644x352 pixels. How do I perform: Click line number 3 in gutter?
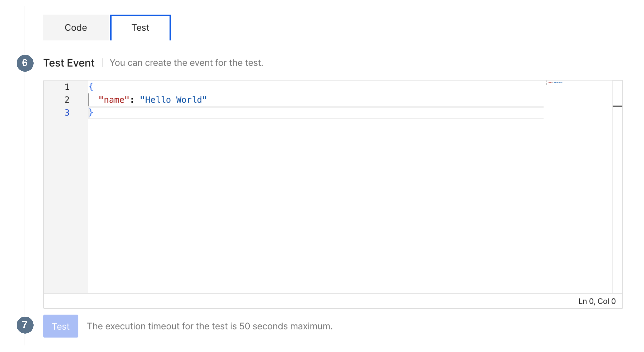pyautogui.click(x=67, y=112)
